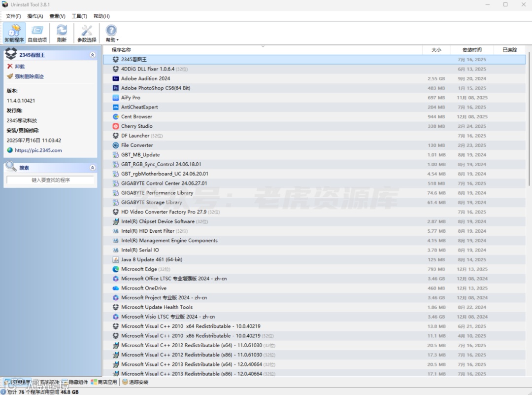Select the Microsoft Office LTSC 专业增强版 2024 row

coord(314,279)
